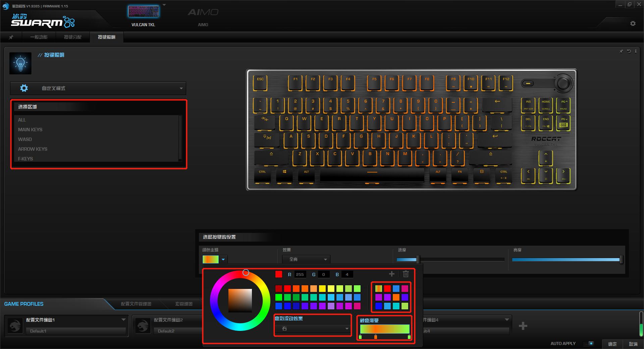644x349 pixels.
Task: Select the DEL key on keyboard
Action: (x=528, y=122)
